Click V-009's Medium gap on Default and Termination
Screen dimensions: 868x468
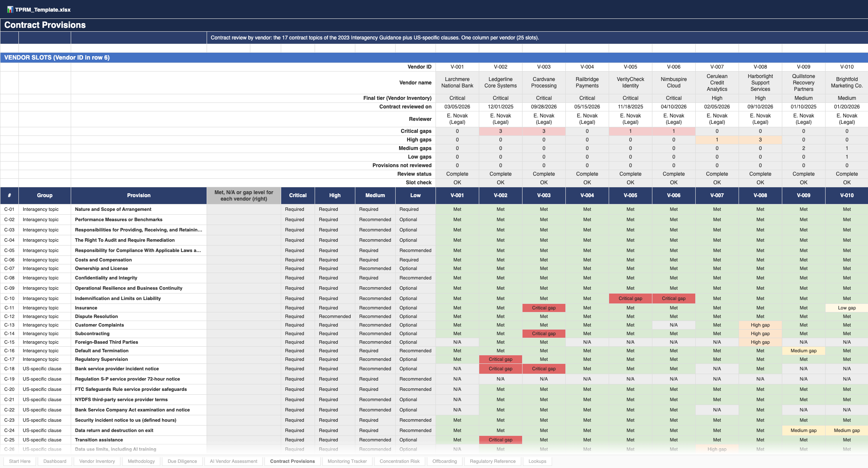804,351
